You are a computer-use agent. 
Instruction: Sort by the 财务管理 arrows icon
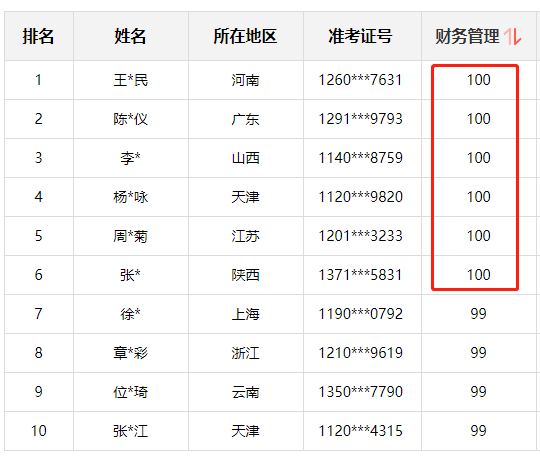coord(512,37)
